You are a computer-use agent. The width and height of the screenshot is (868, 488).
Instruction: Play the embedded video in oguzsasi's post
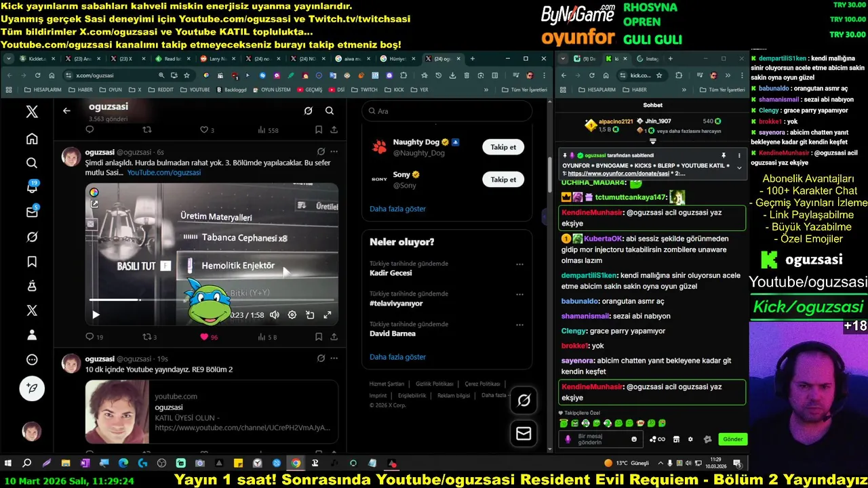coord(96,314)
